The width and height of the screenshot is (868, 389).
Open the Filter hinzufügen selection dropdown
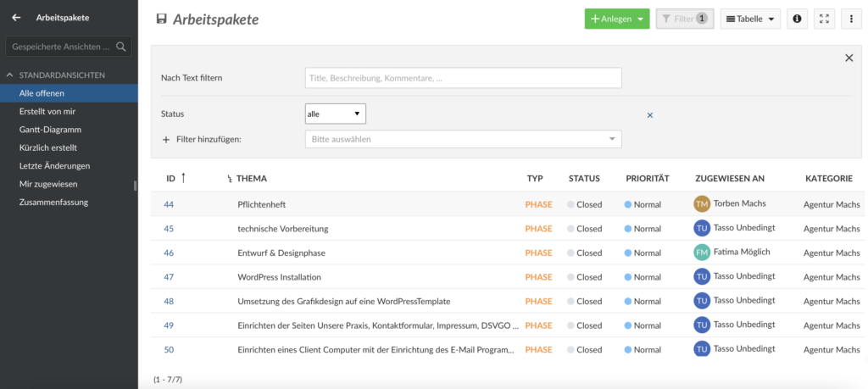pyautogui.click(x=464, y=140)
